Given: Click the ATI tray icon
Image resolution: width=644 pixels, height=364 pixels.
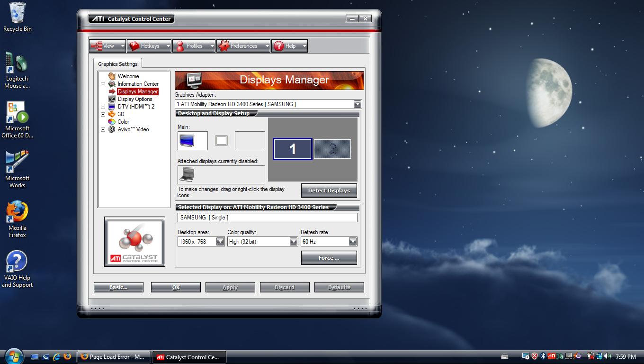Looking at the screenshot, I should (551, 356).
